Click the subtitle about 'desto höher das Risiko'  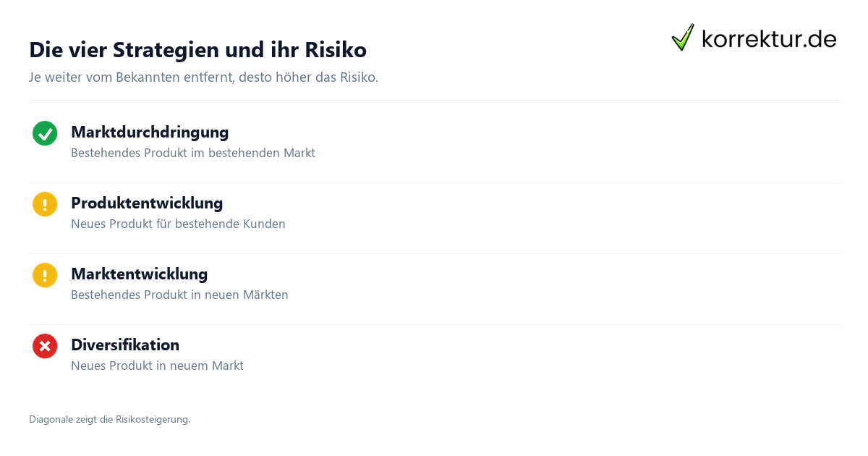(203, 77)
